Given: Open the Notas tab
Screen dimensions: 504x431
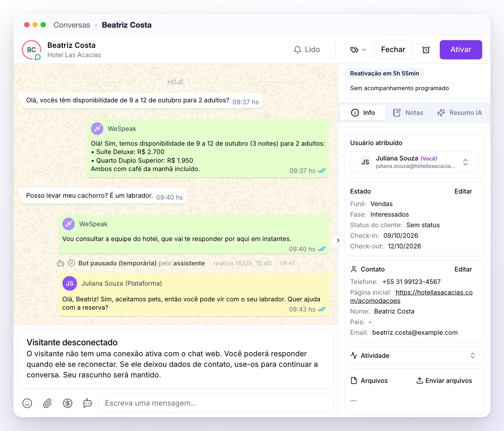Looking at the screenshot, I should [x=408, y=113].
